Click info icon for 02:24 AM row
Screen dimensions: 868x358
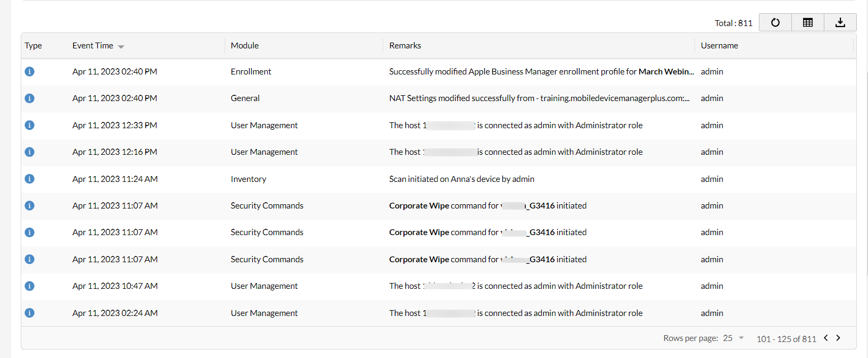(x=30, y=313)
